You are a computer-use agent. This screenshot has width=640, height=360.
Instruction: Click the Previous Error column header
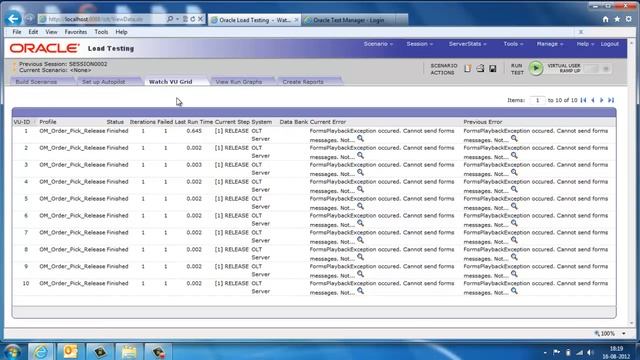483,122
